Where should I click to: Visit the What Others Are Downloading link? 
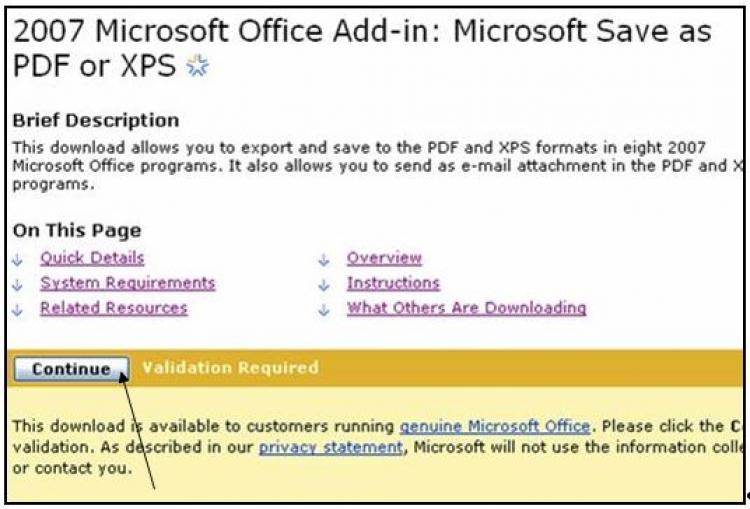pyautogui.click(x=466, y=308)
